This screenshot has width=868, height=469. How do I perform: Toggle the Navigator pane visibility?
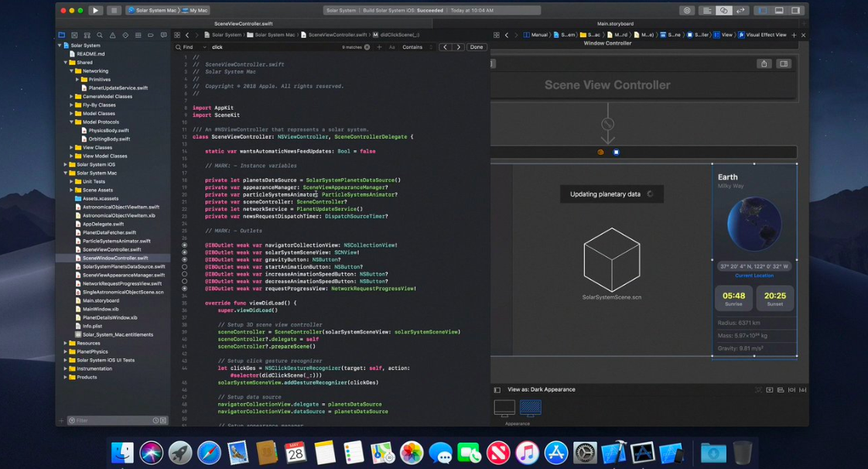pos(763,10)
